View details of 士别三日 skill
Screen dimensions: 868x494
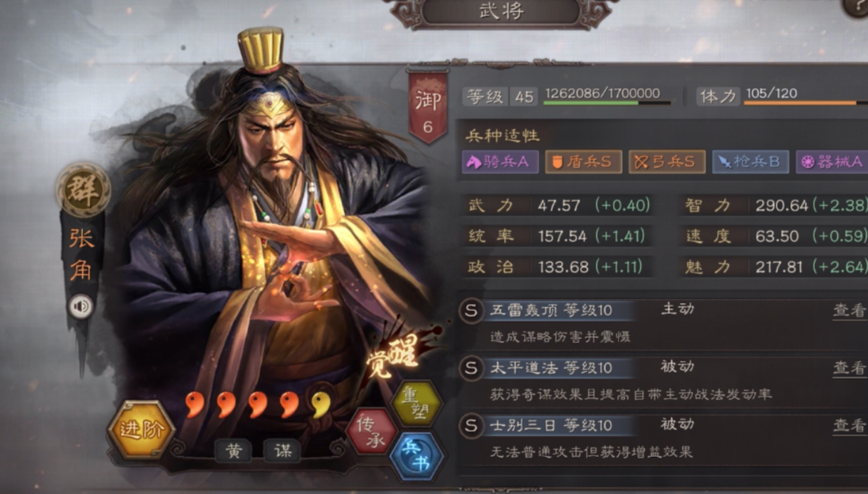[849, 424]
